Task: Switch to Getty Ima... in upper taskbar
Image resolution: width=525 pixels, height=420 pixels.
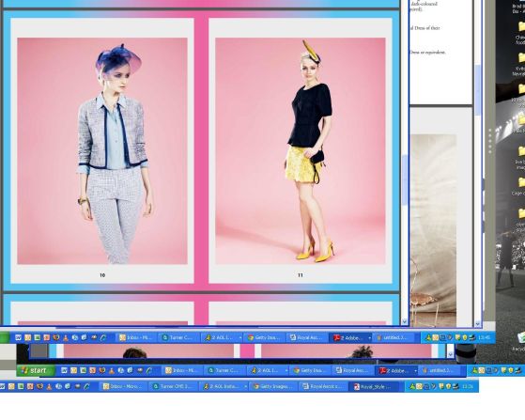Action: (265, 337)
